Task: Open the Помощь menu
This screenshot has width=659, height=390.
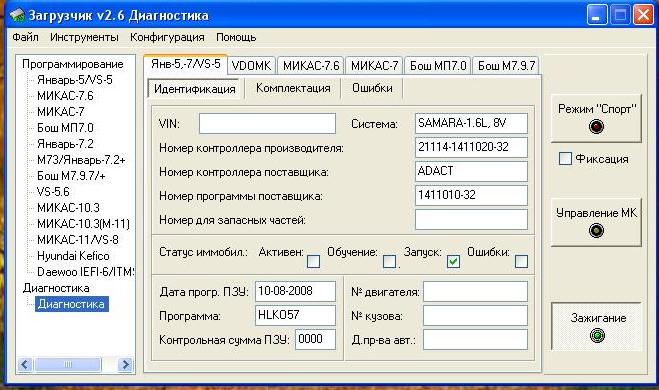Action: point(236,37)
